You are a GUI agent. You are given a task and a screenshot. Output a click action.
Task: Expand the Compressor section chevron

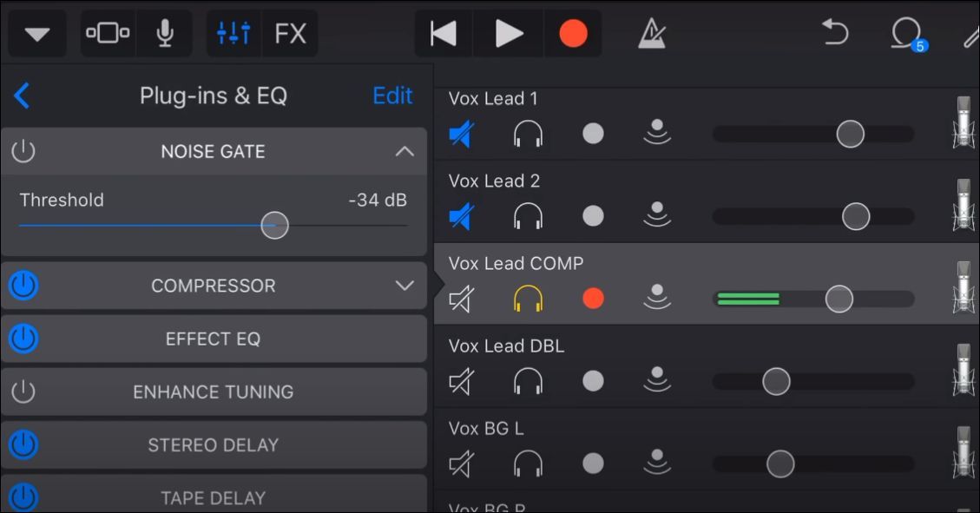404,286
